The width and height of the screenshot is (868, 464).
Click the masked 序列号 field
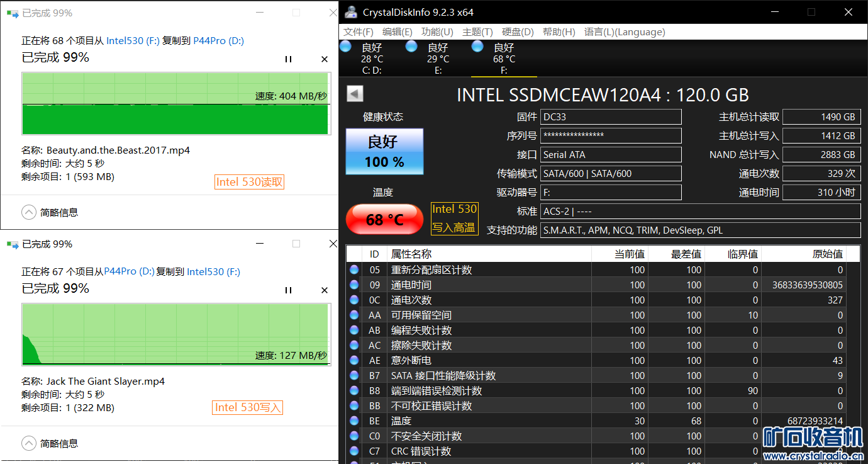click(611, 136)
